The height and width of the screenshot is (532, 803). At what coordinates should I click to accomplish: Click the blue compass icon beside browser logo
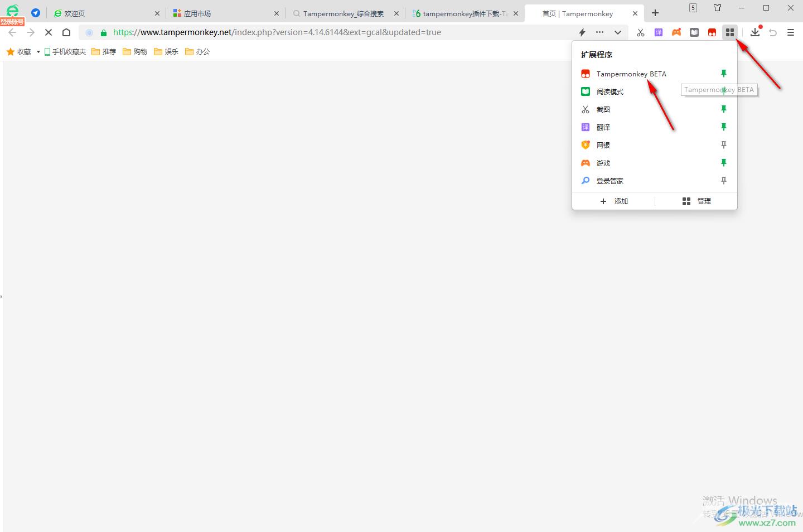coord(36,12)
